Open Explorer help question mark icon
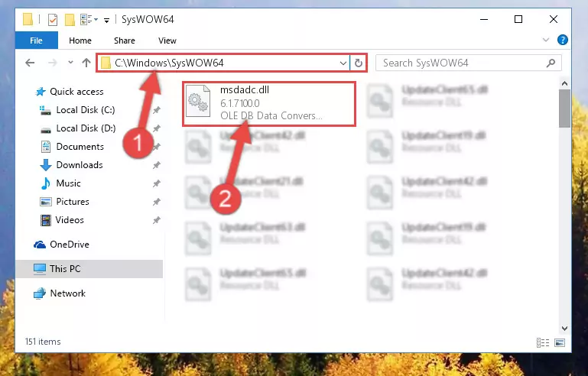The width and height of the screenshot is (588, 376). click(562, 40)
